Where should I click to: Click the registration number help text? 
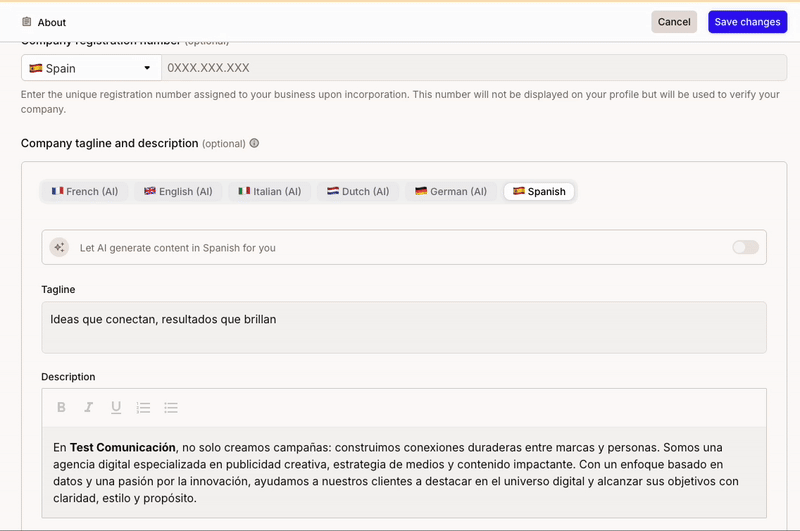[400, 102]
